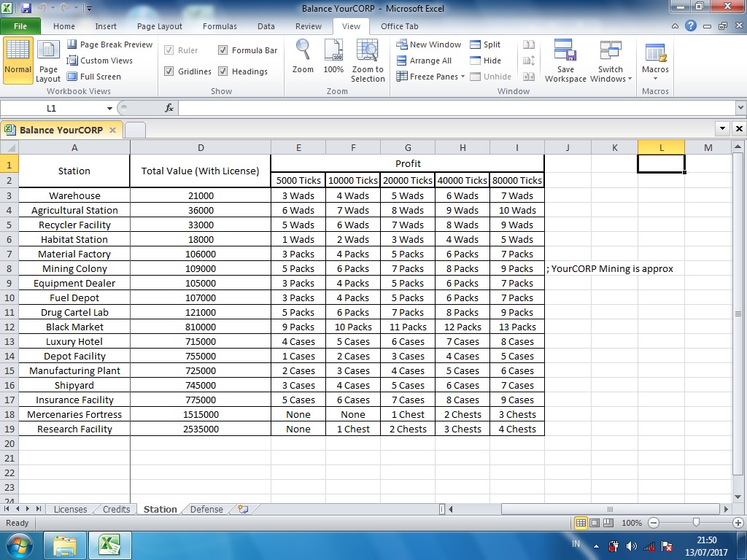Click the Excel taskbar icon
Image resolution: width=747 pixels, height=560 pixels.
coord(109,545)
